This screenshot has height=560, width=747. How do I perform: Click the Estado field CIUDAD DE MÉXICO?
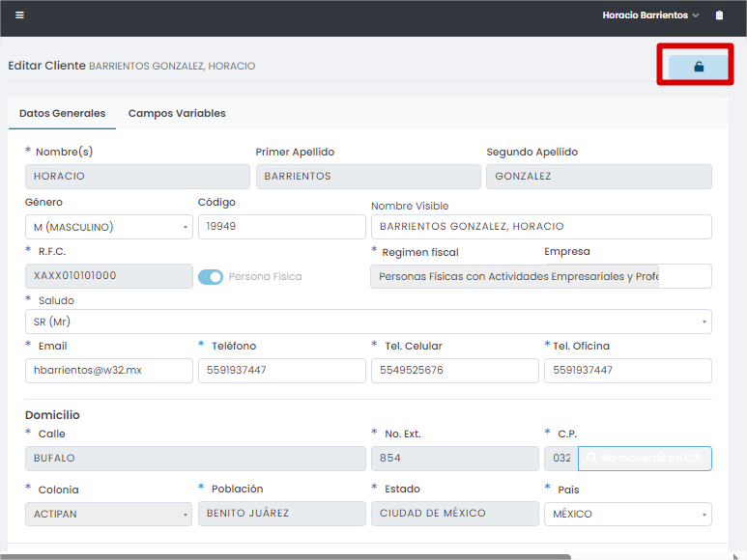tap(454, 514)
